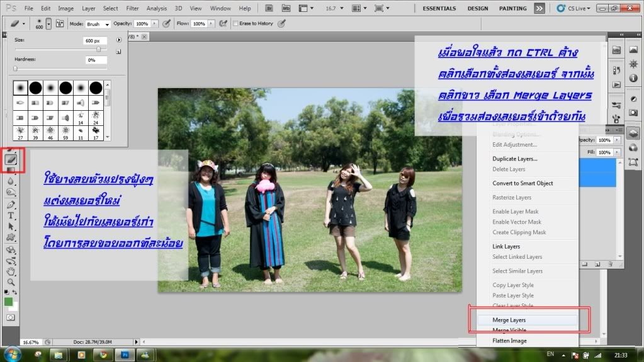Create new layer icon at Layers panel bottom
This screenshot has width=644, height=362.
click(x=597, y=264)
